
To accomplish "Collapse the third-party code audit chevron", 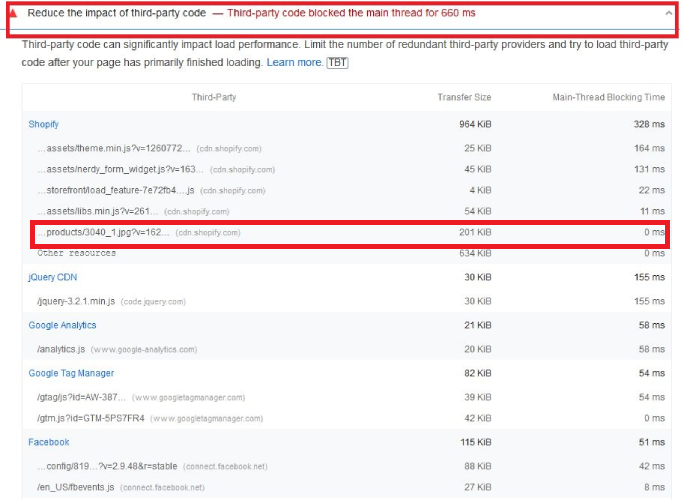I will [x=668, y=15].
